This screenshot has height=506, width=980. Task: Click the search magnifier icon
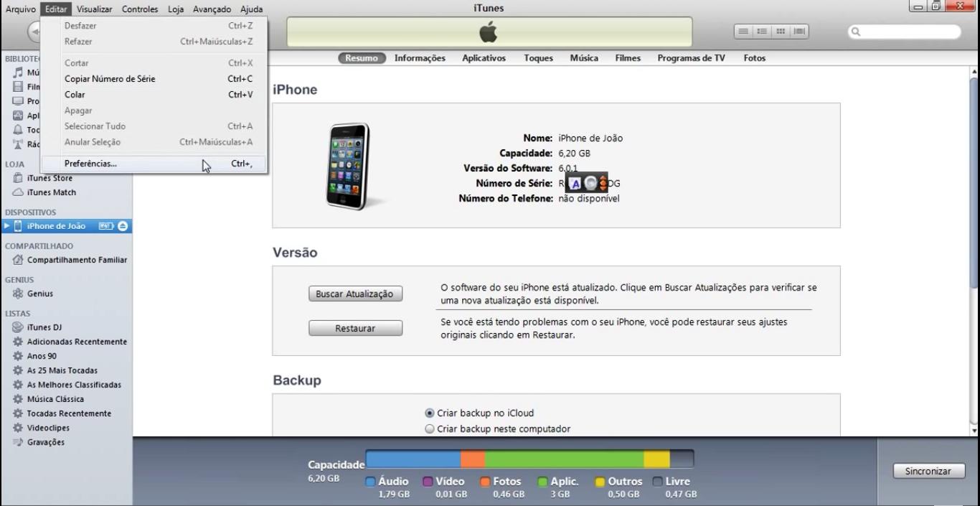tap(856, 32)
